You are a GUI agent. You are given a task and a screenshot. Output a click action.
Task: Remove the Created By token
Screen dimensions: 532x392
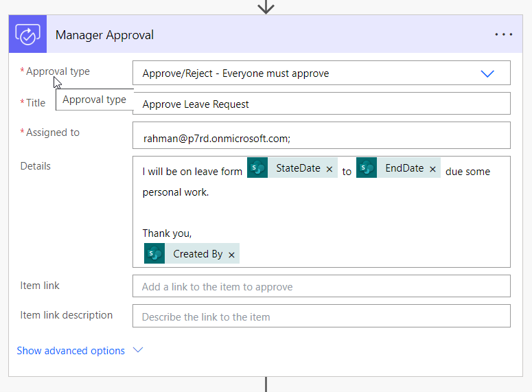tap(231, 255)
